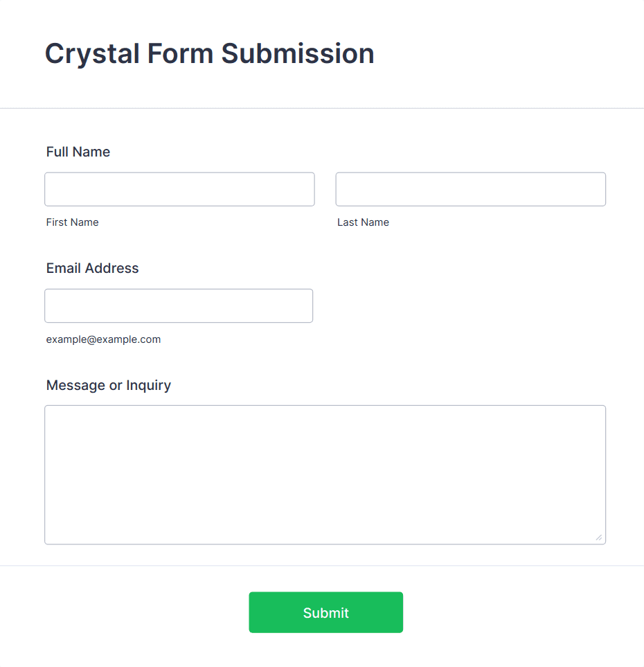Select the word "Submission" in the title
The image size is (644, 667).
(298, 54)
